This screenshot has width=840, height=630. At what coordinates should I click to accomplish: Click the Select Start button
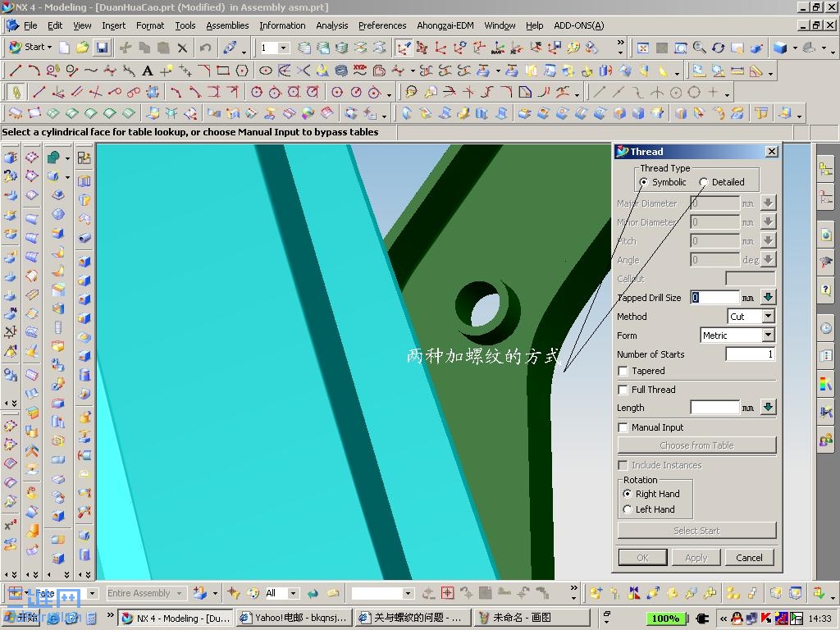[x=696, y=531]
